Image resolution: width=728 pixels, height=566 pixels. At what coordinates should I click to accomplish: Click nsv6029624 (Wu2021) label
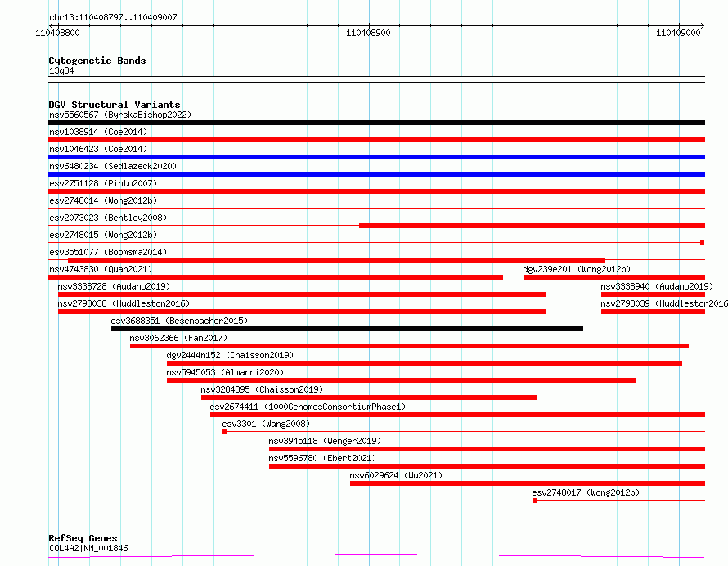coord(396,475)
